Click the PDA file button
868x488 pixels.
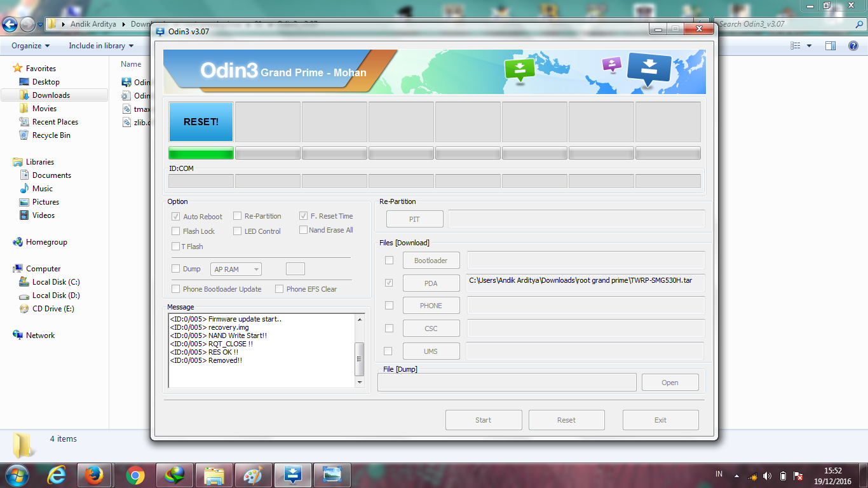(431, 283)
